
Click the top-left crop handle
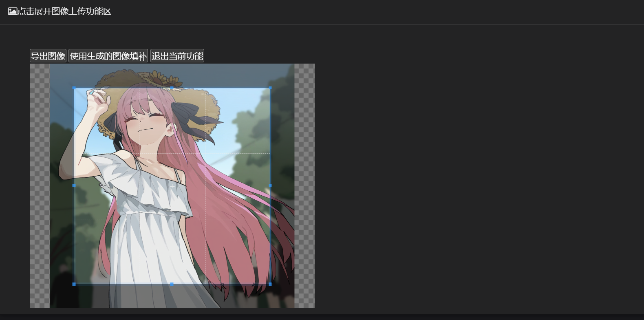pyautogui.click(x=74, y=88)
